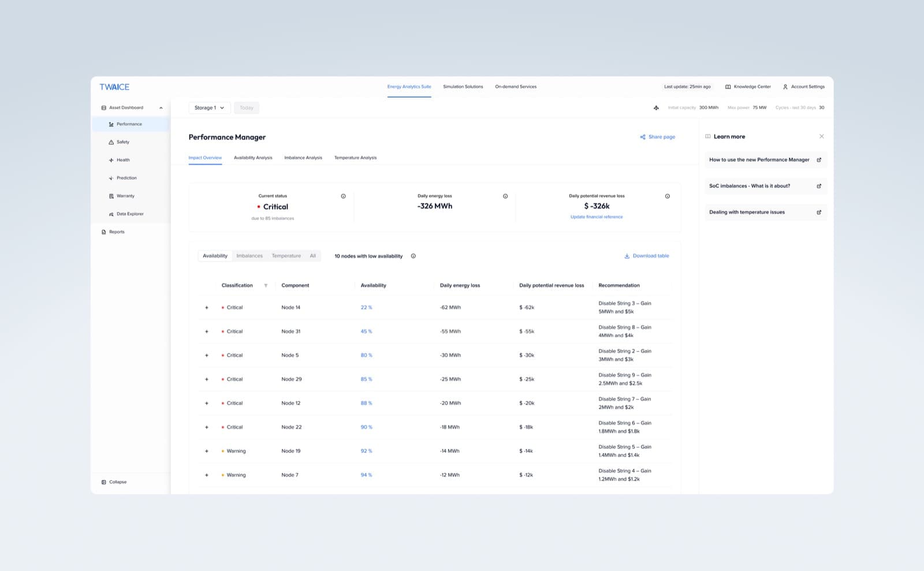The image size is (924, 571).
Task: Open the Prediction sidebar item
Action: (126, 178)
